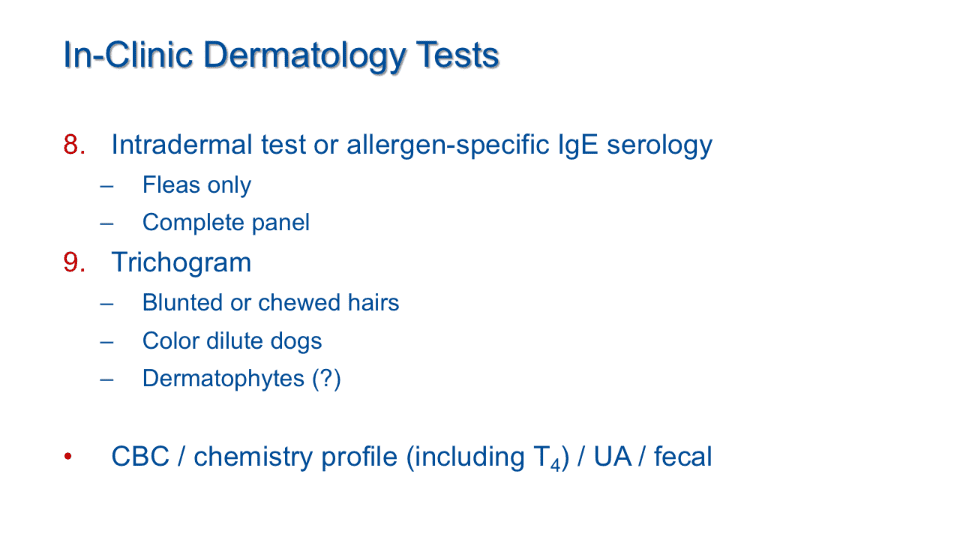Select "Blunted or chewed hairs" line
The width and height of the screenshot is (960, 540).
pyautogui.click(x=270, y=303)
